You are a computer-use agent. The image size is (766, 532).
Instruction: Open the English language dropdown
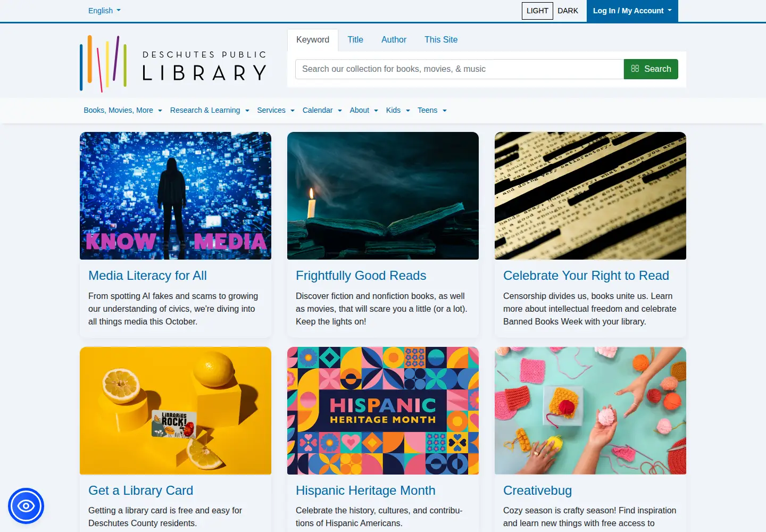click(x=104, y=11)
